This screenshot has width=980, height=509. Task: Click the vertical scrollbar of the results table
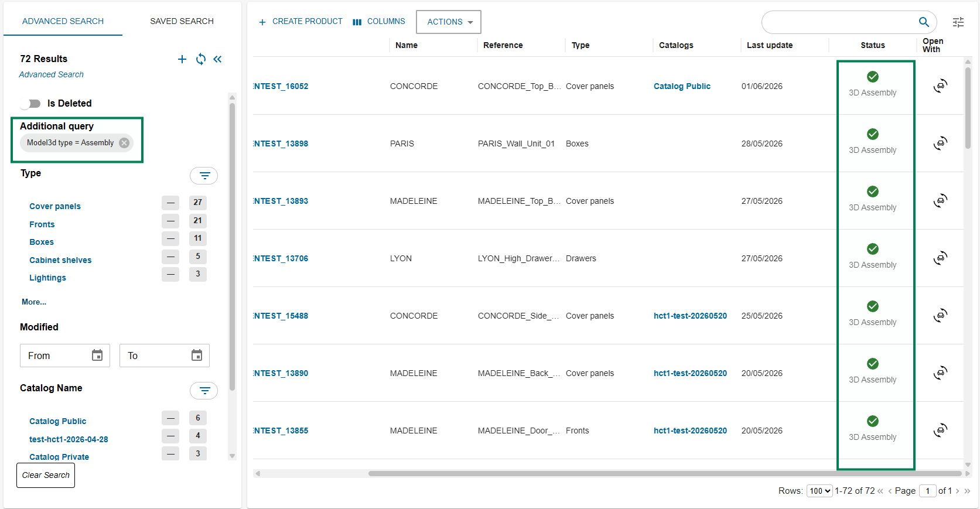(968, 108)
